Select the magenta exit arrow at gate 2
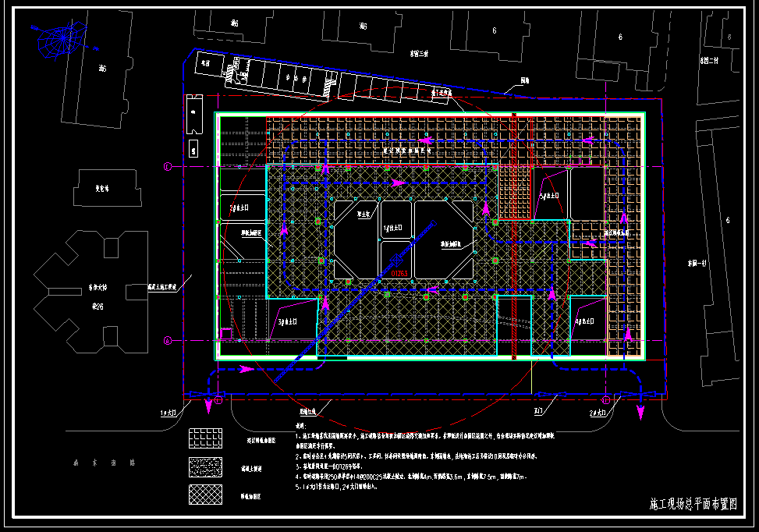759x532 pixels. pos(640,410)
